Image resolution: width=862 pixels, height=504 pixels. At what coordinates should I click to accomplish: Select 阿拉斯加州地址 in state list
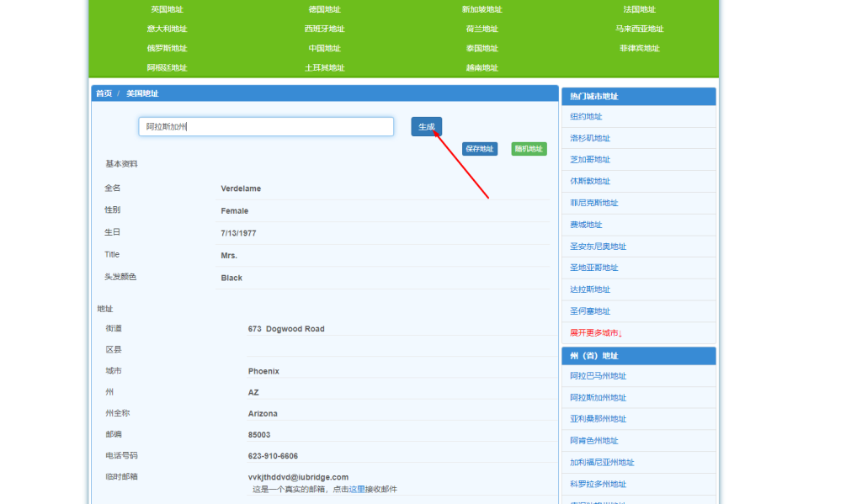(599, 397)
